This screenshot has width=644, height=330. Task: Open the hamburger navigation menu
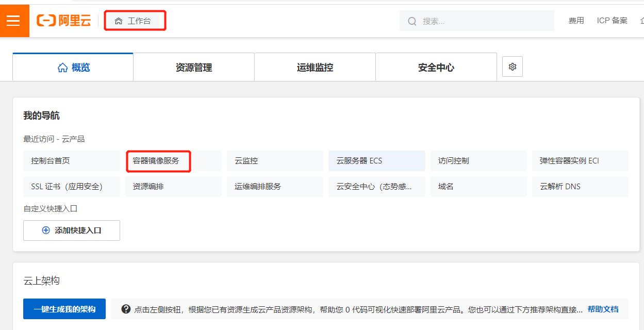point(14,21)
